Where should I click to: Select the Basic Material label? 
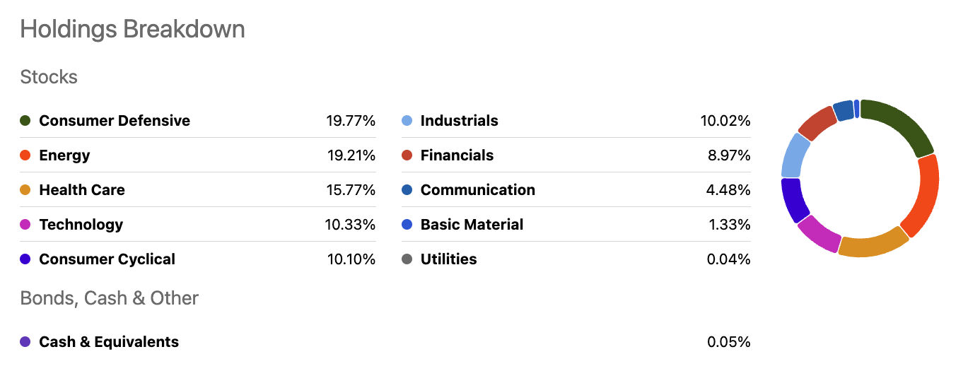coord(472,225)
